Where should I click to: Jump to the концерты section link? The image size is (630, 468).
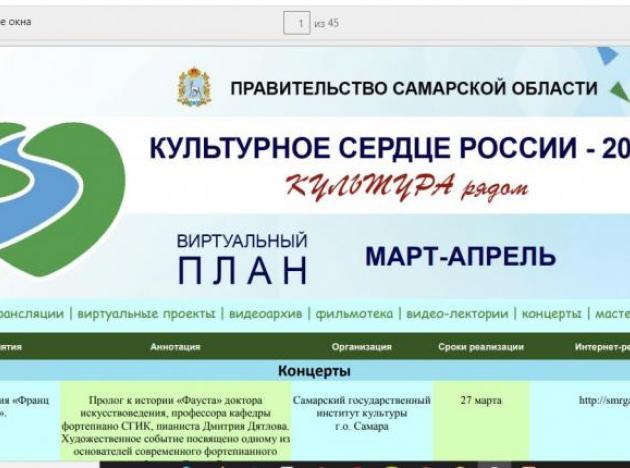point(551,314)
